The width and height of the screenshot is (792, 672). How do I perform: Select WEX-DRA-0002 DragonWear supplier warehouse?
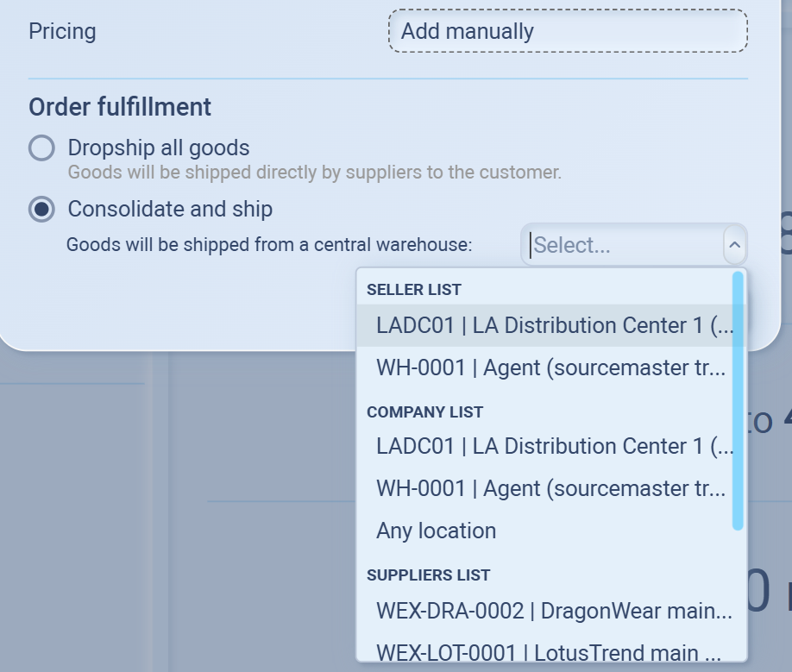554,611
